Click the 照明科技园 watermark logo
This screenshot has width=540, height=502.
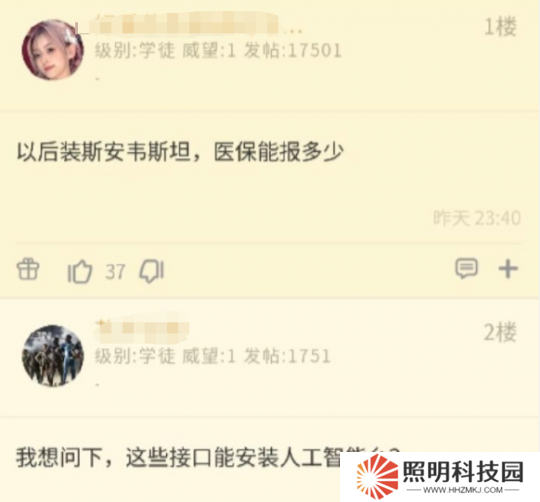click(x=377, y=477)
